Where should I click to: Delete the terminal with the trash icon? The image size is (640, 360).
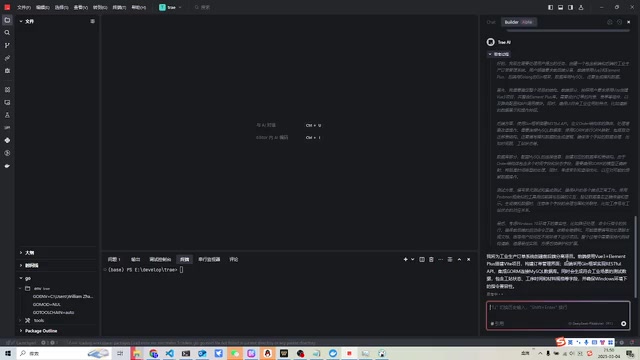point(431,259)
